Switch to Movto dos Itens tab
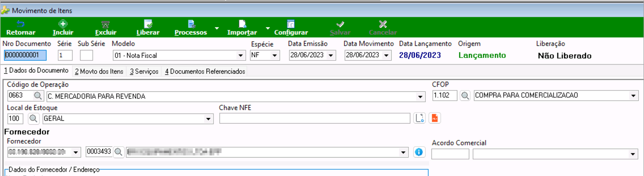Screen dimensions: 644x176 click(99, 71)
